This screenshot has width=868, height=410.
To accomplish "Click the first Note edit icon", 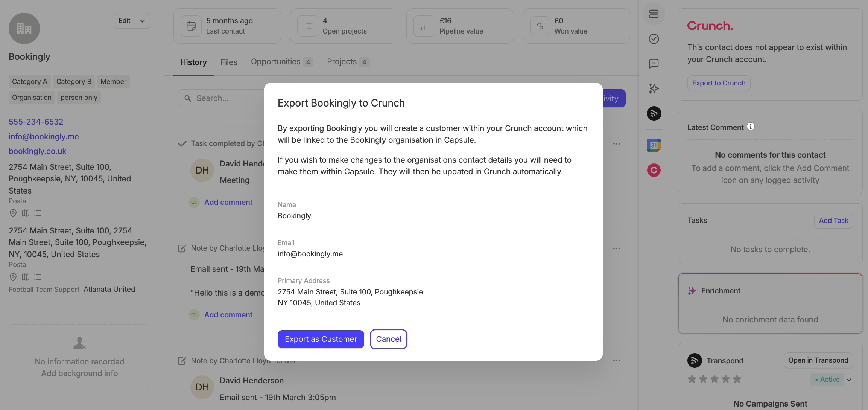I will pos(182,248).
